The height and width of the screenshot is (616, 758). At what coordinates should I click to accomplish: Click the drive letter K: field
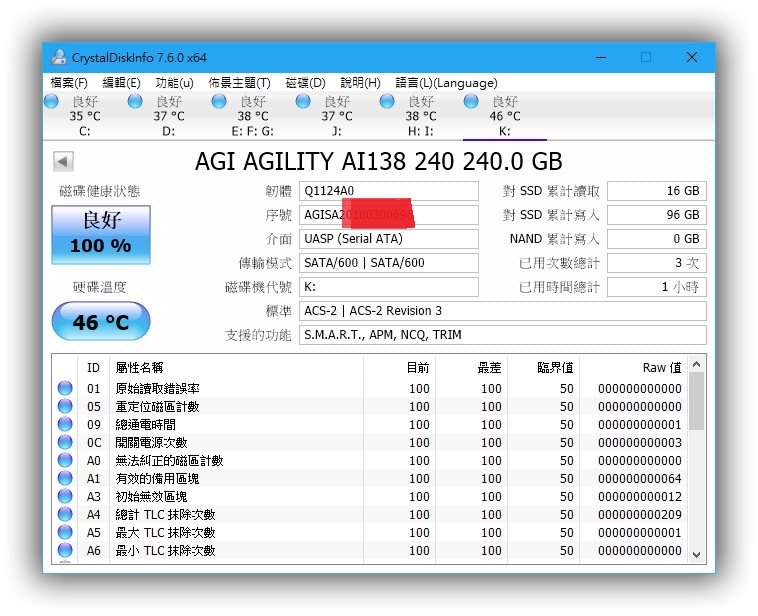389,287
